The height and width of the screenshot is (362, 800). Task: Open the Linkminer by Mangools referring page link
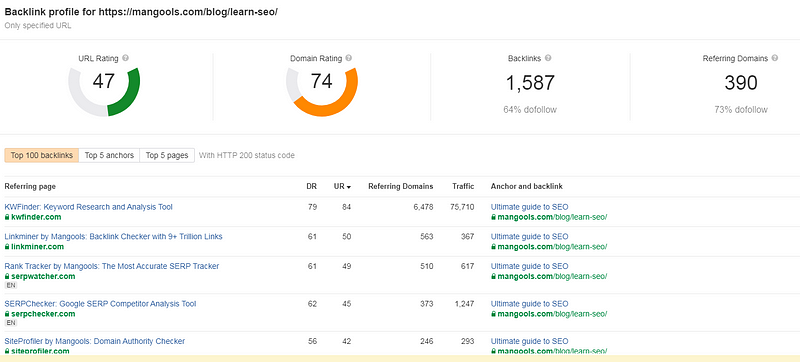click(113, 237)
